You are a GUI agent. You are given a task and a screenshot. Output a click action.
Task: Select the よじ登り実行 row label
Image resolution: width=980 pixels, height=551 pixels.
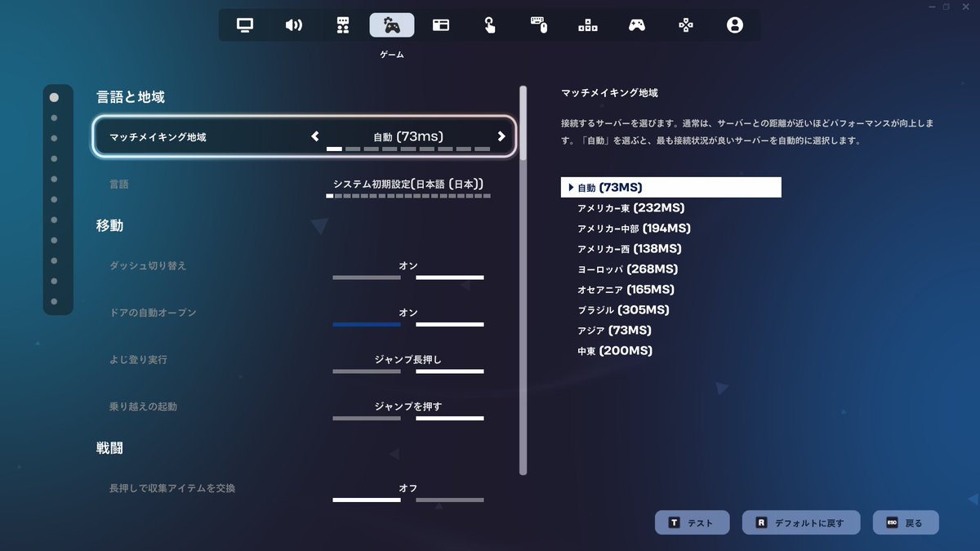138,360
